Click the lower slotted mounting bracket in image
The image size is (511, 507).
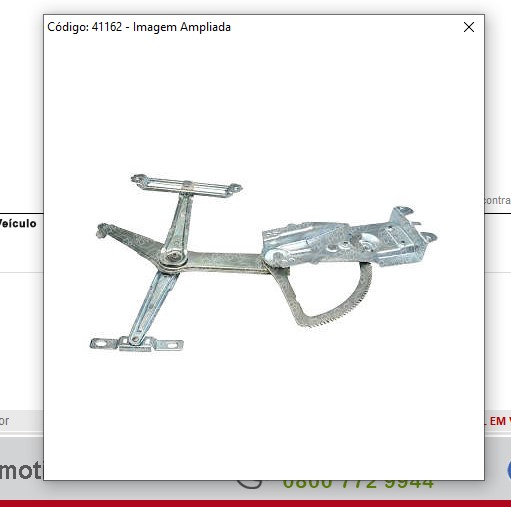136,344
